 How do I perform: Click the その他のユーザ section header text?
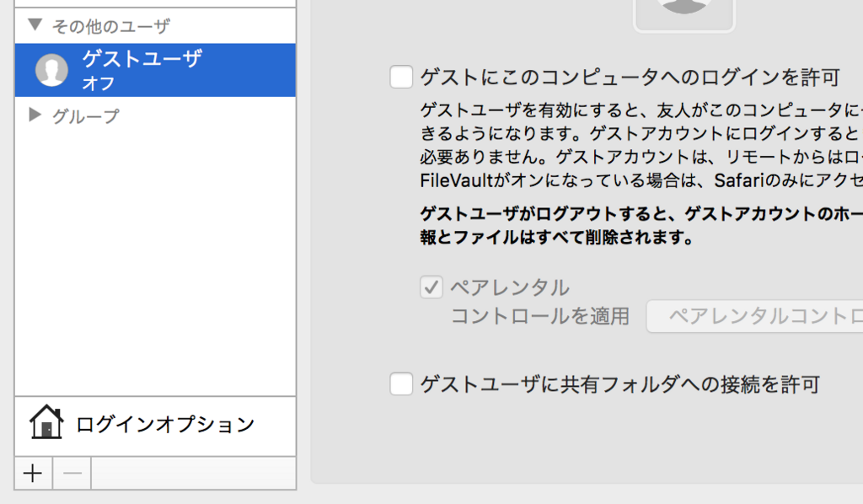click(110, 26)
